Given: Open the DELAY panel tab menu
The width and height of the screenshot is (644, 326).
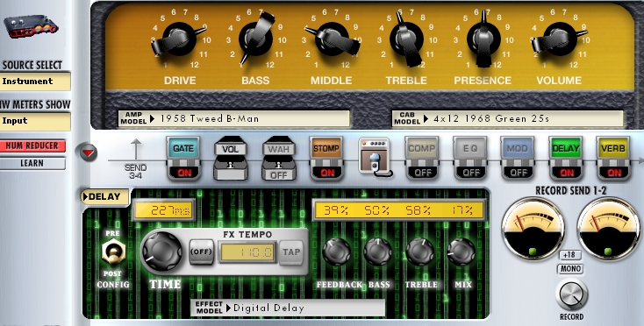Looking at the screenshot, I should [104, 197].
